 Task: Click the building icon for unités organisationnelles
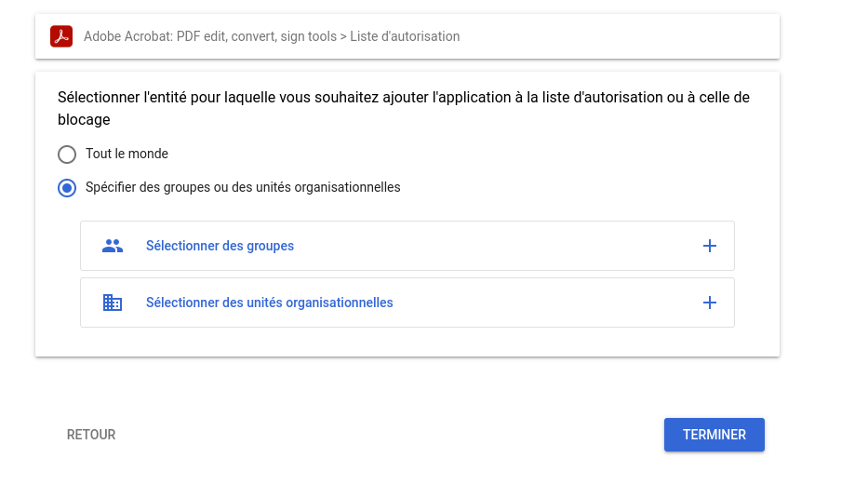click(x=113, y=303)
